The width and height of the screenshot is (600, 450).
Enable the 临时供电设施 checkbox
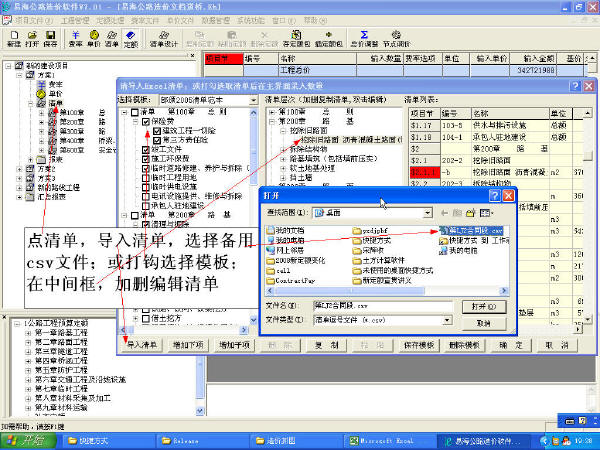click(146, 187)
